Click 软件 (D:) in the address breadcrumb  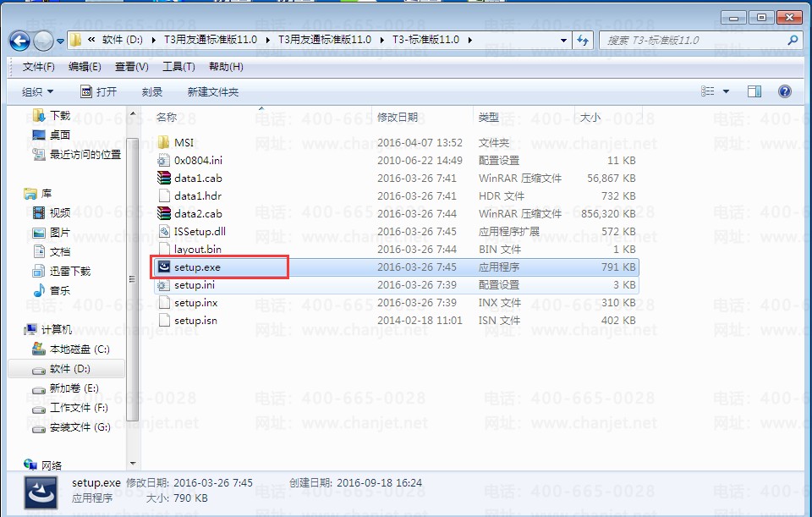122,40
